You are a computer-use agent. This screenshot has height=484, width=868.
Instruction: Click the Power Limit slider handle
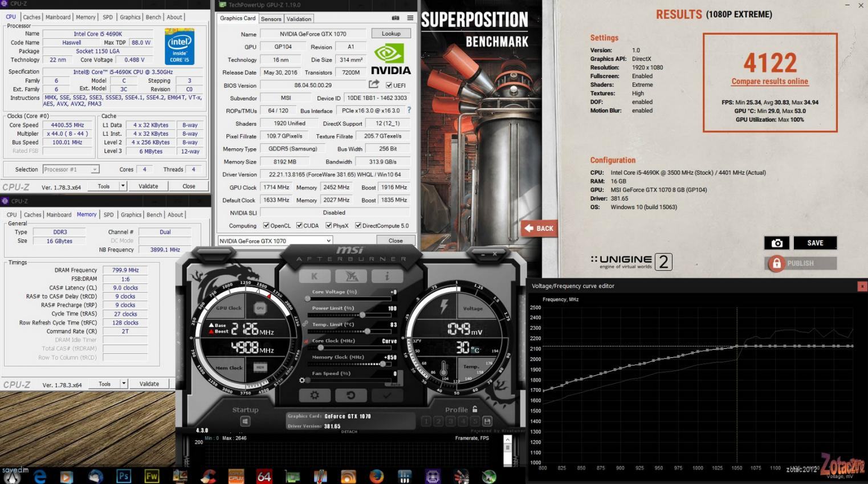362,315
